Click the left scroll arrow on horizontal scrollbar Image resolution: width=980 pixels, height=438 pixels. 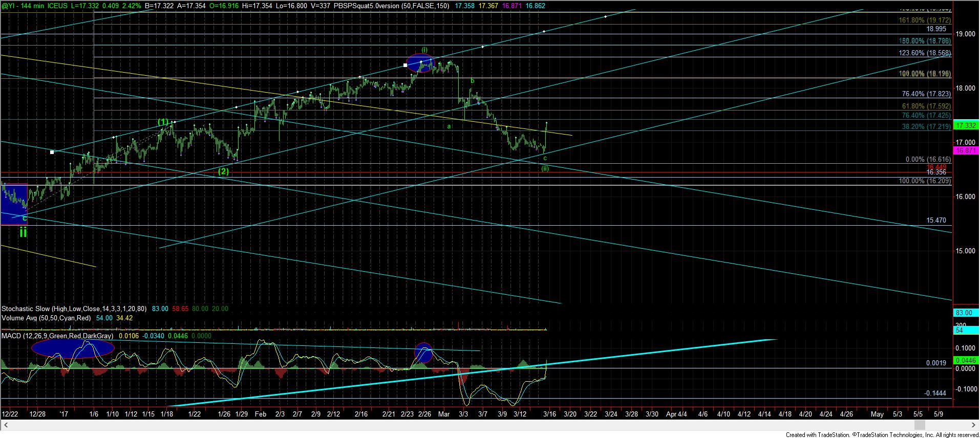5,425
